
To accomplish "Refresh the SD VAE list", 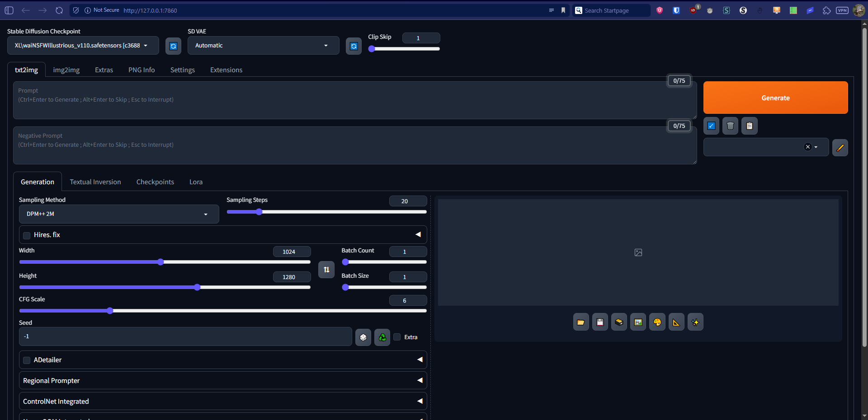I will tap(354, 46).
